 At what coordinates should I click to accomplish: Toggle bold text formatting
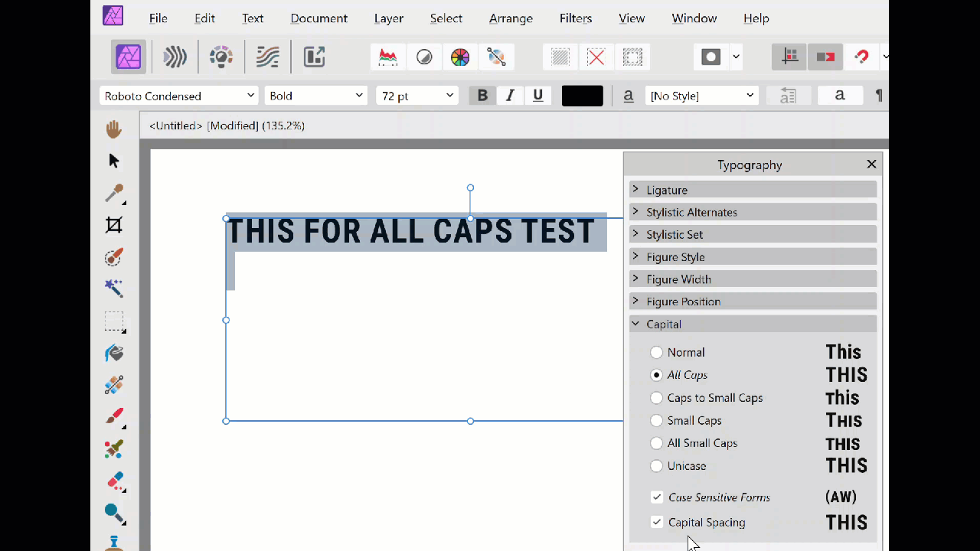coord(482,96)
